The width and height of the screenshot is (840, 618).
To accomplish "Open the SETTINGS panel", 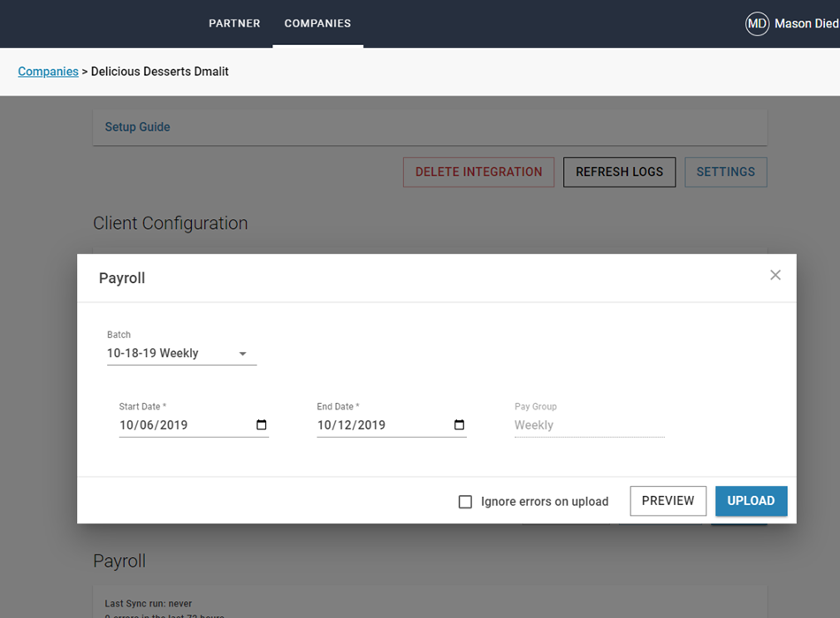I will coord(725,172).
